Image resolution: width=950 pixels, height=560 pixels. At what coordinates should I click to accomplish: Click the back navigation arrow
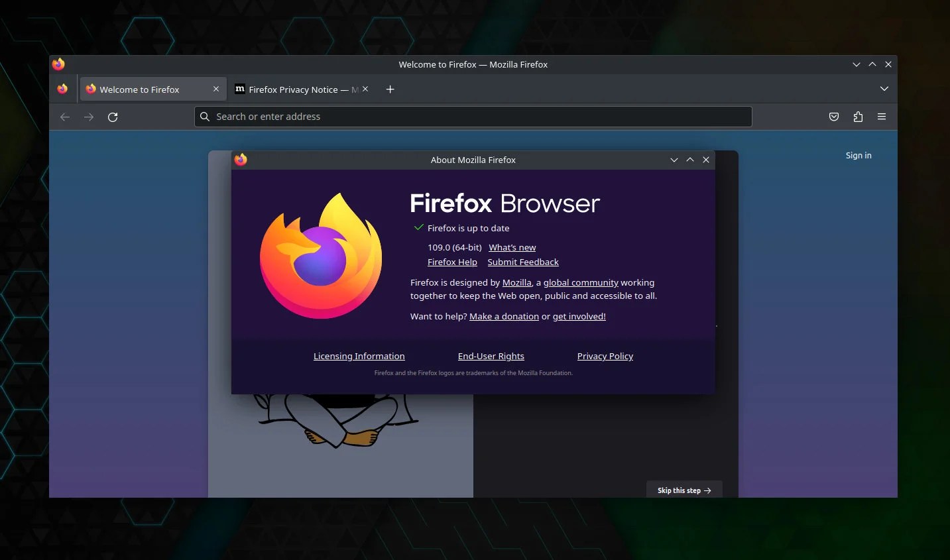point(65,117)
